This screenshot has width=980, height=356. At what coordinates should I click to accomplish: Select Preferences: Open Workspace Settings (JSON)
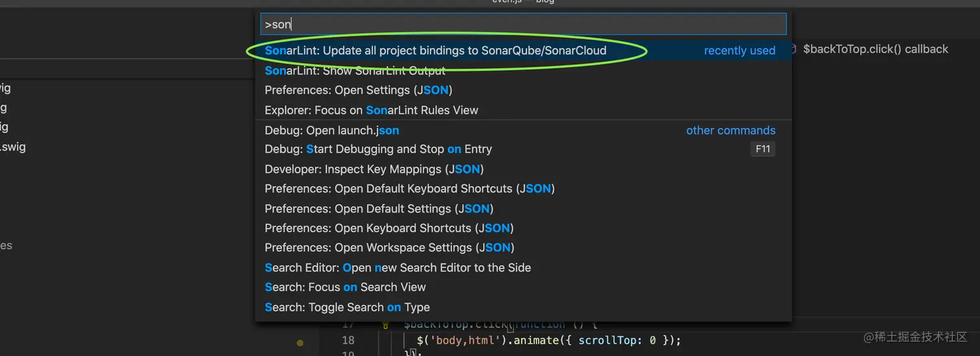(x=523, y=248)
